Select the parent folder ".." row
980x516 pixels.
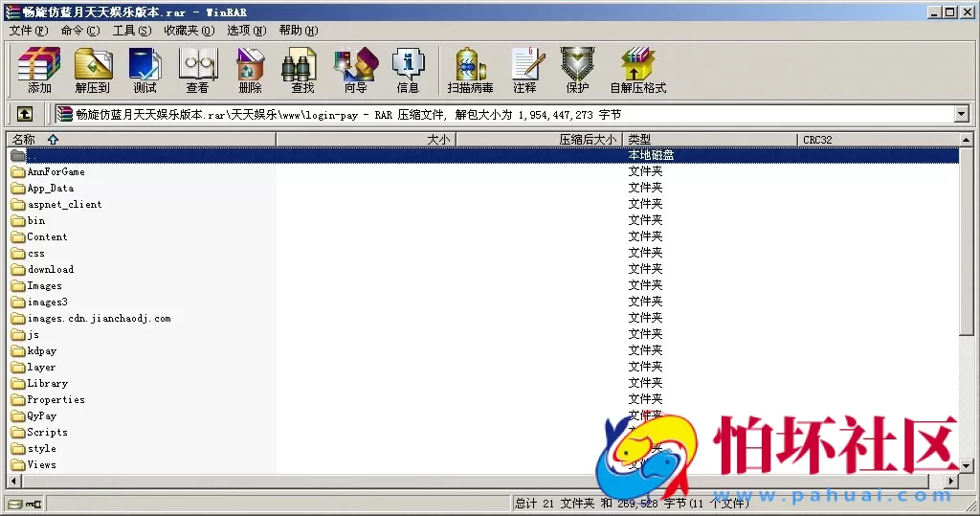click(x=483, y=155)
